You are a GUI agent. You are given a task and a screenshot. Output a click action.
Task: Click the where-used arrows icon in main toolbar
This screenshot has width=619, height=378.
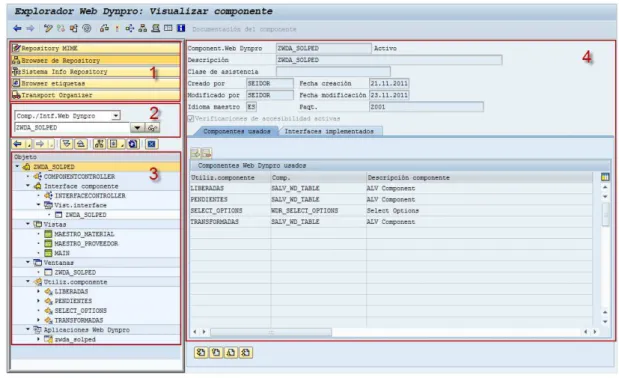pyautogui.click(x=129, y=28)
